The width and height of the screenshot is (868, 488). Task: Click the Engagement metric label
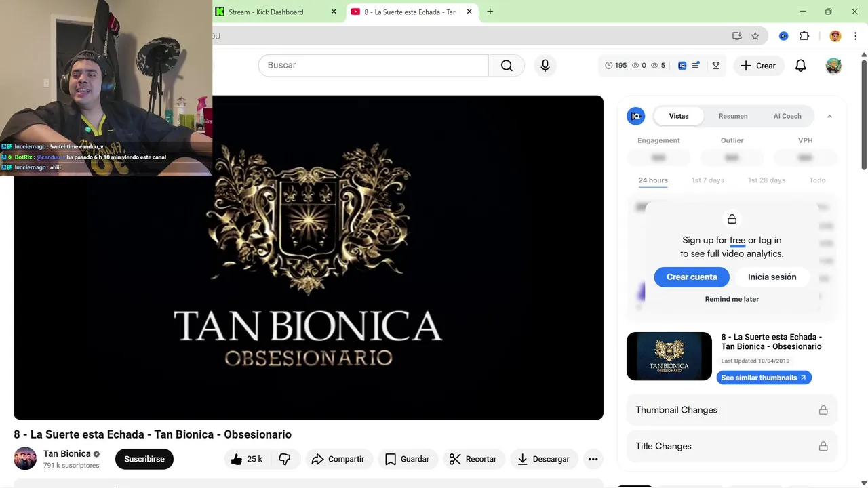(658, 140)
